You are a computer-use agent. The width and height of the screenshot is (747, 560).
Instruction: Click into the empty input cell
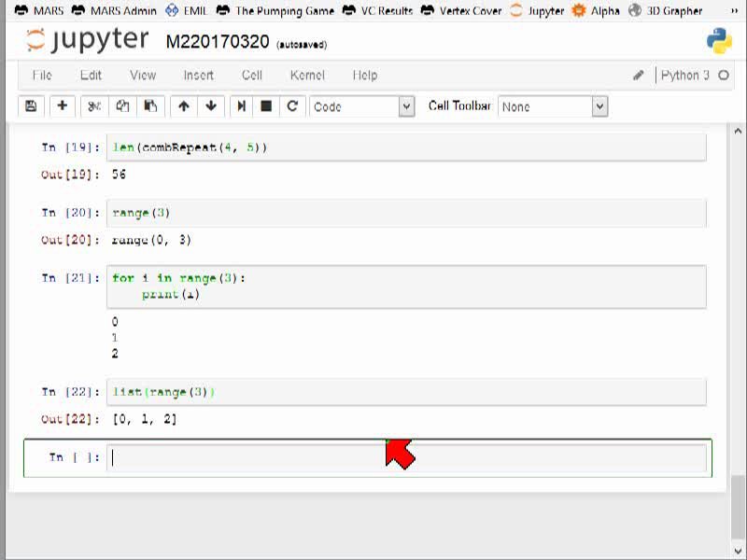406,457
